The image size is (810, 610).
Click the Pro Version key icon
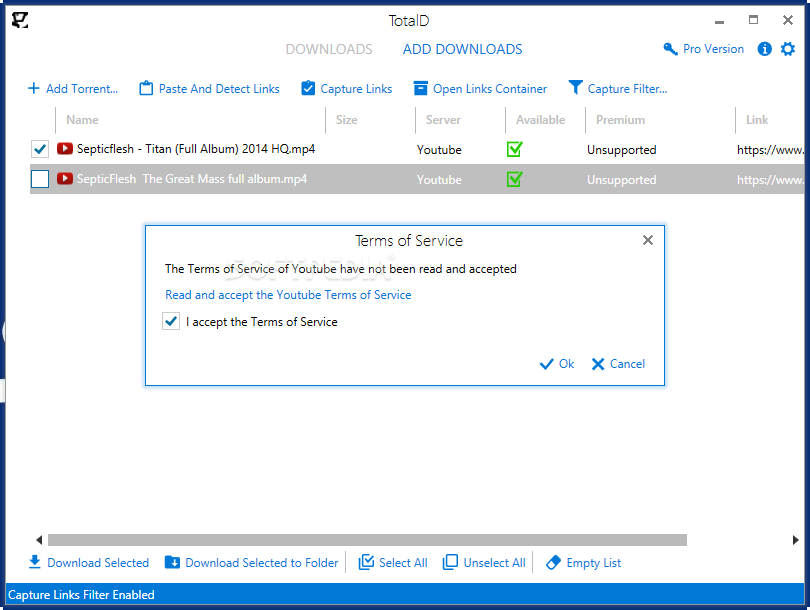670,49
